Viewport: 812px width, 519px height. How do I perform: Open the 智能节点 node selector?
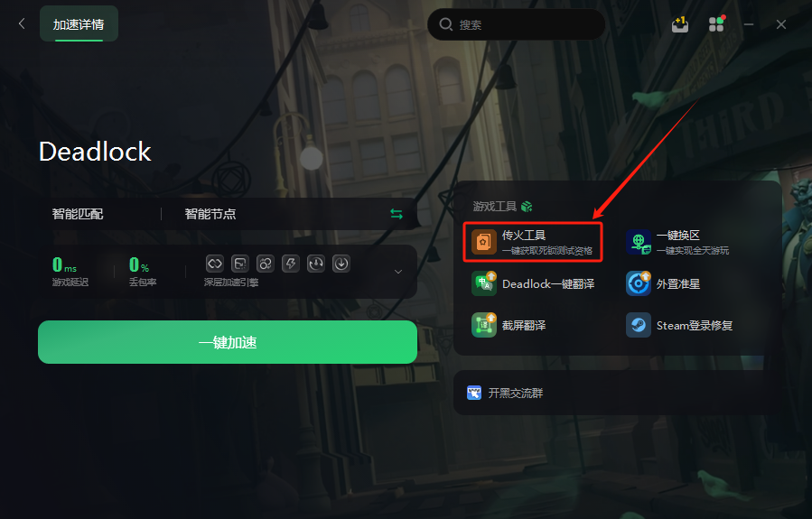point(210,214)
